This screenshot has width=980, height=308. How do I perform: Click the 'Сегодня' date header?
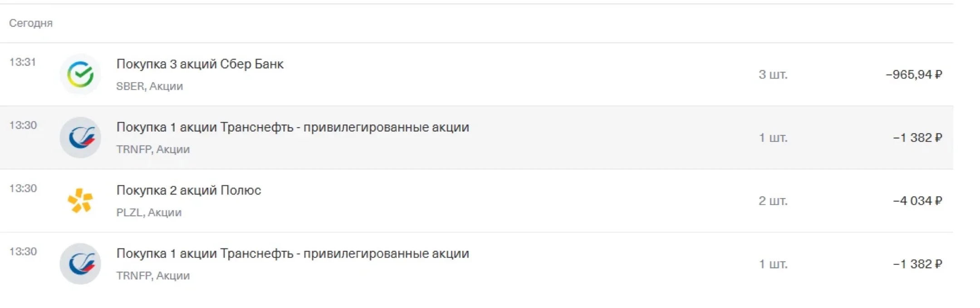coord(31,23)
